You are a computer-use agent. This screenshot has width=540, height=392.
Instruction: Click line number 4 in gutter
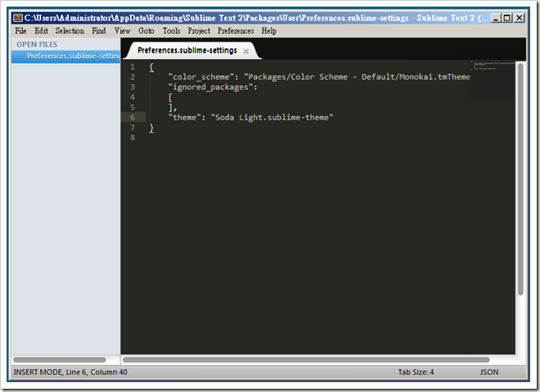pyautogui.click(x=133, y=97)
